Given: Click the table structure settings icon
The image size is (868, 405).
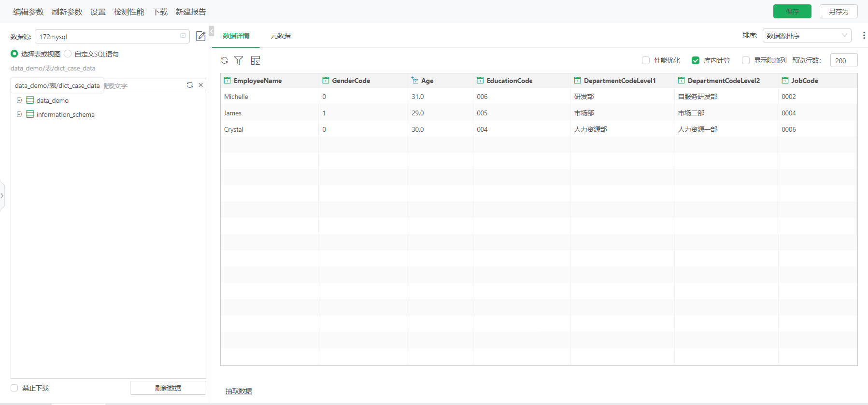Looking at the screenshot, I should tap(256, 60).
